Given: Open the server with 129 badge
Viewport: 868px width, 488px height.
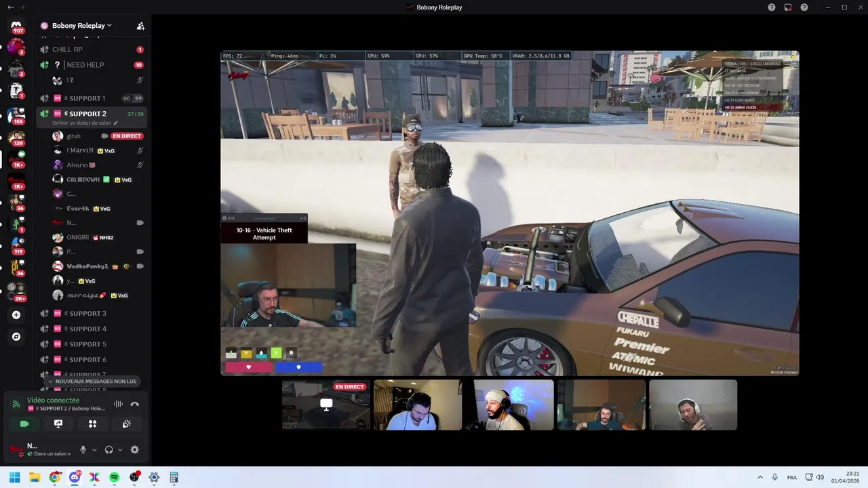Looking at the screenshot, I should [16, 138].
